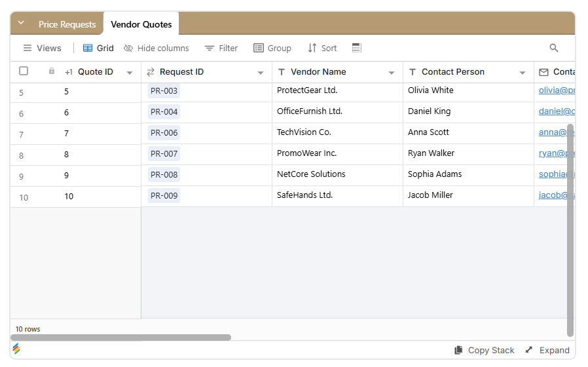Click the Vendor Name text-type icon

[282, 72]
